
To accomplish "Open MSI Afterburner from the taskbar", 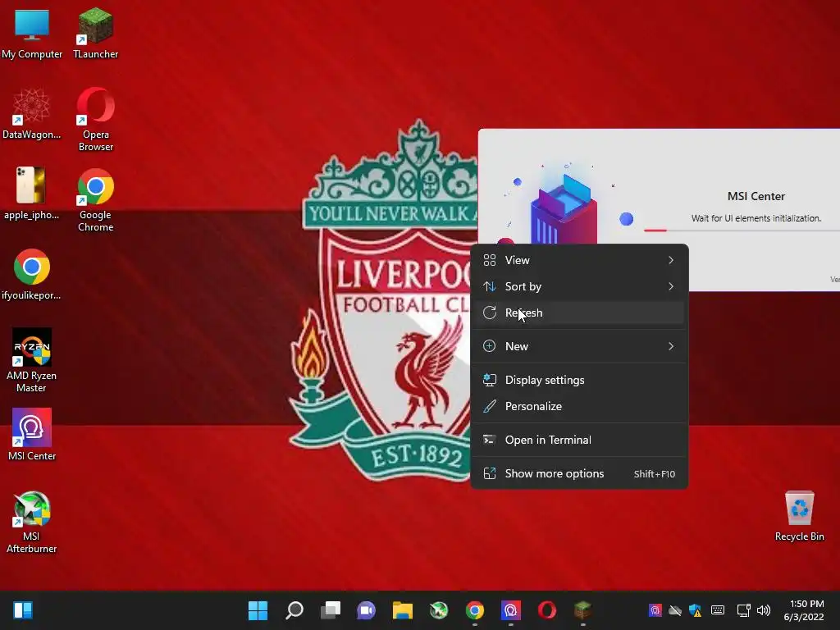I will coord(439,610).
